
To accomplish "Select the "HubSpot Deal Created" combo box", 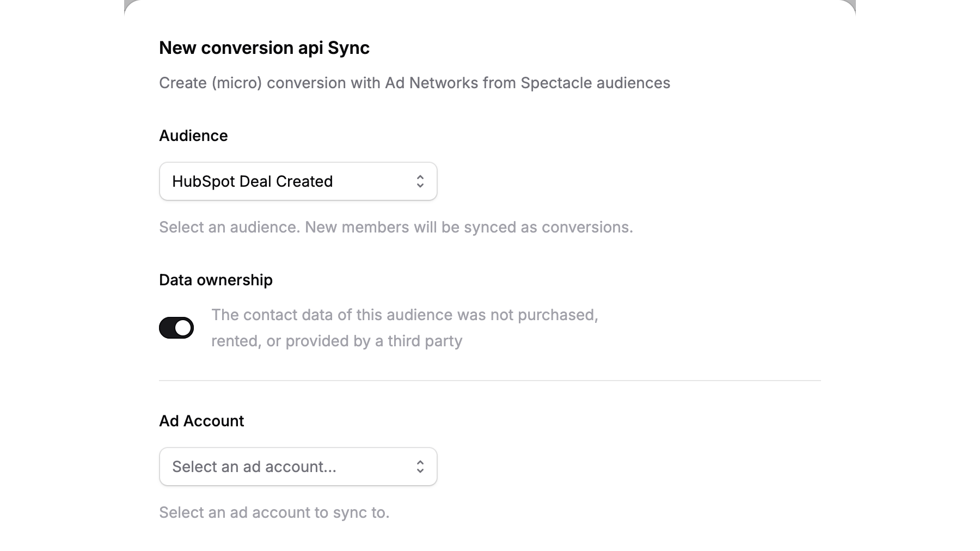I will 298,181.
